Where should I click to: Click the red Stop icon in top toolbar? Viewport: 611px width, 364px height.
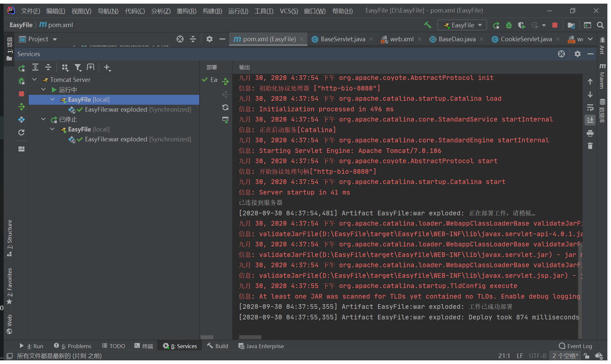(555, 25)
